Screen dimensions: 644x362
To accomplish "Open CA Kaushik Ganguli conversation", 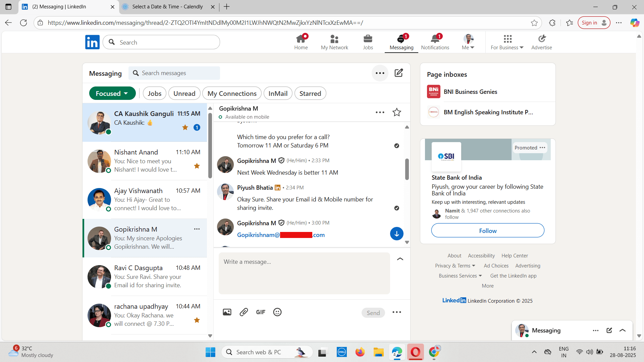I will point(145,122).
